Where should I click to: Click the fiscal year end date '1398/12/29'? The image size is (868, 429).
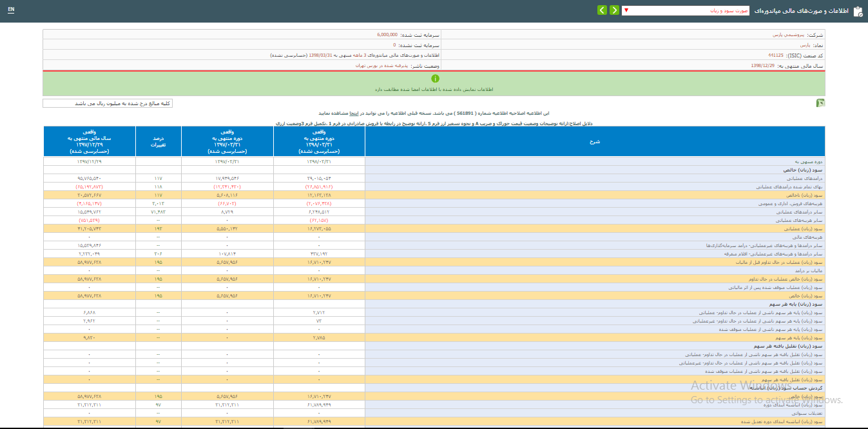762,66
